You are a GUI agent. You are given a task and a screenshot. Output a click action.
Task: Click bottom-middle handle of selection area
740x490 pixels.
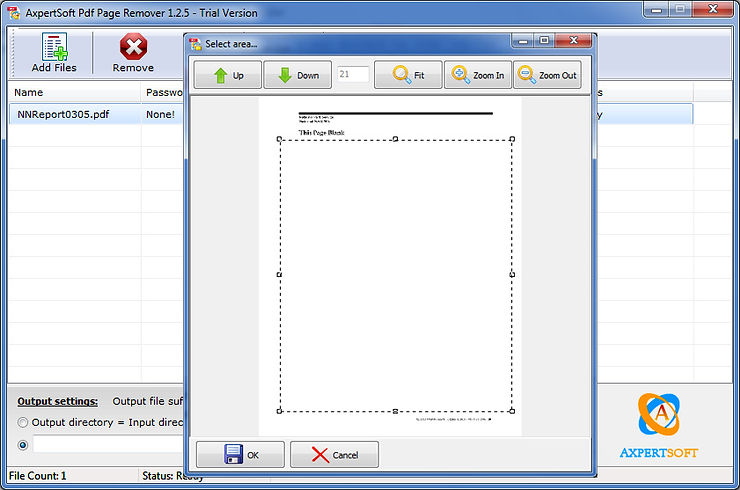(395, 411)
